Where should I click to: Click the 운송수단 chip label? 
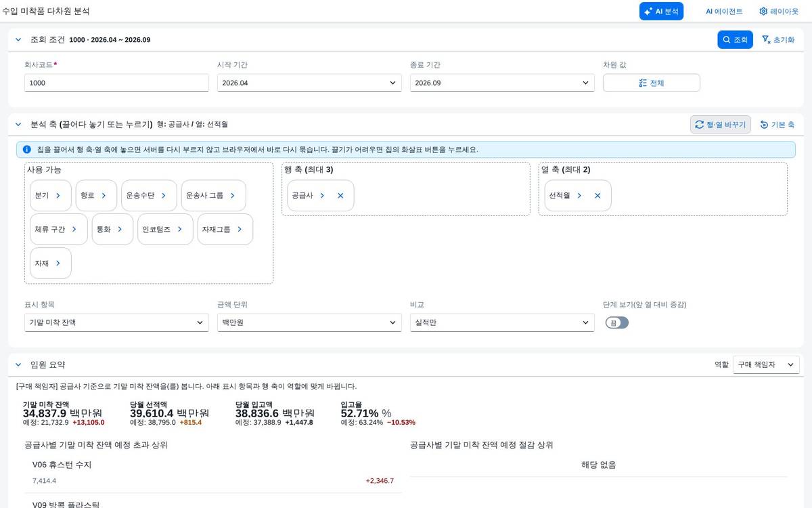140,195
